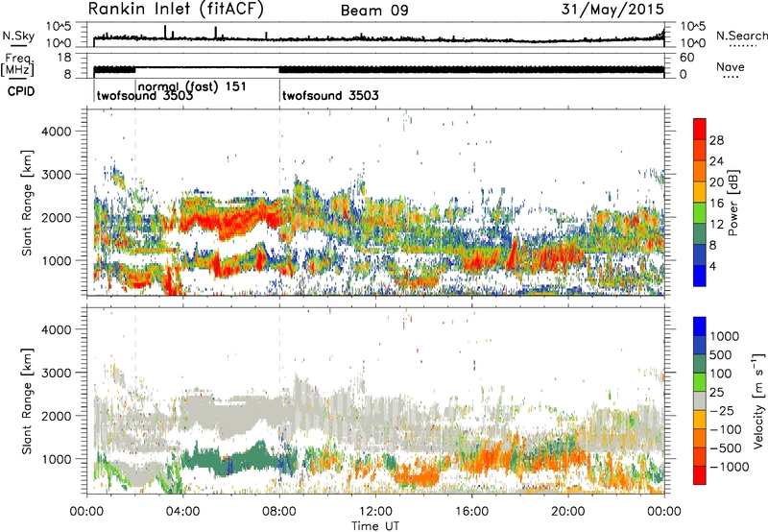The width and height of the screenshot is (768, 532).
Task: Click the '04:00' time tick label
Action: 183,512
